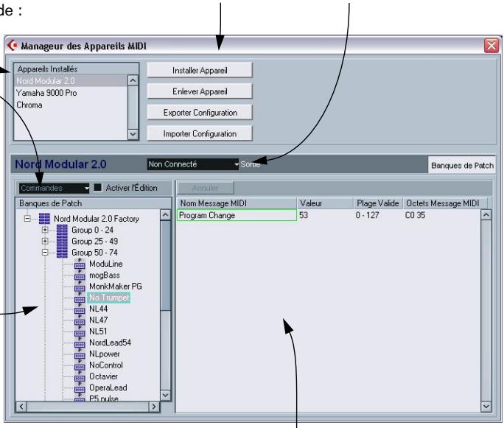The height and width of the screenshot is (428, 504).
Task: Click the NoControl patch icon
Action: coord(80,365)
